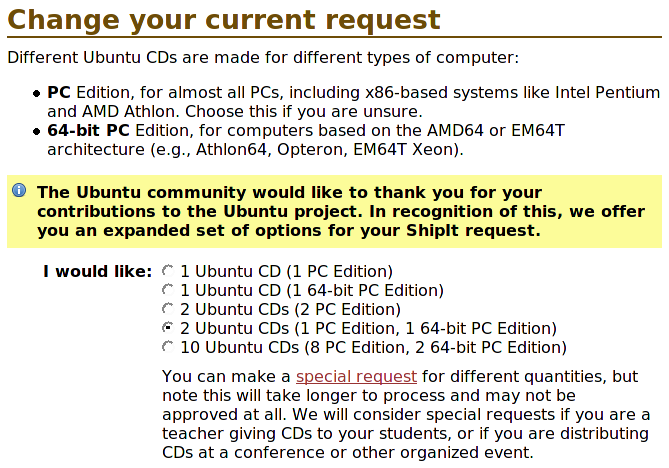Click the '2 Ubuntu CDs (2 PC Edition)' label text
The width and height of the screenshot is (669, 468).
coord(290,309)
